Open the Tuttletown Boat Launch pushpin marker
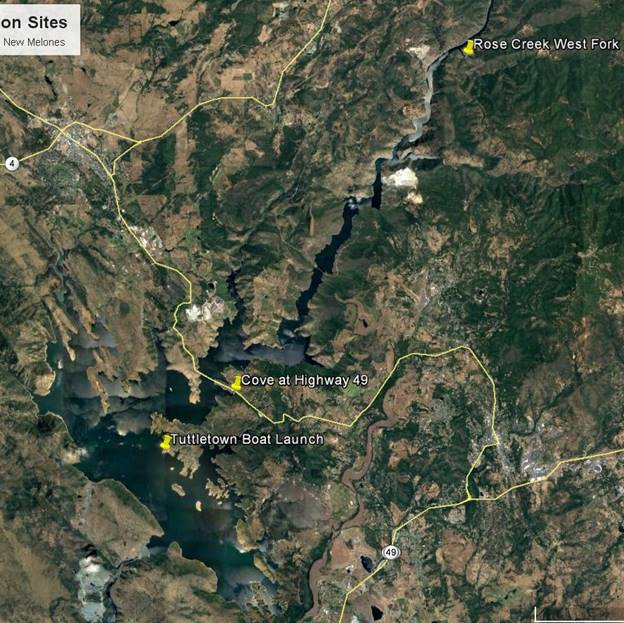Viewport: 624px width, 623px height. (x=166, y=442)
